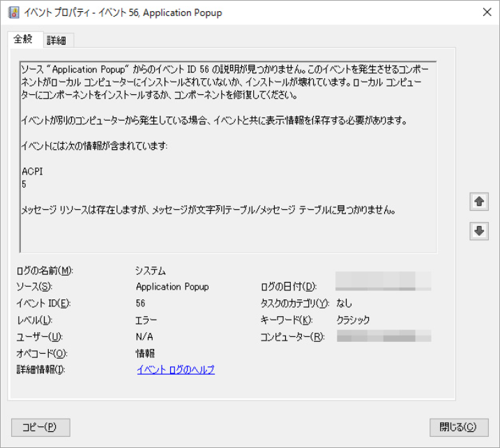The image size is (500, 448).
Task: Open the 詳細 tab
Action: click(56, 40)
